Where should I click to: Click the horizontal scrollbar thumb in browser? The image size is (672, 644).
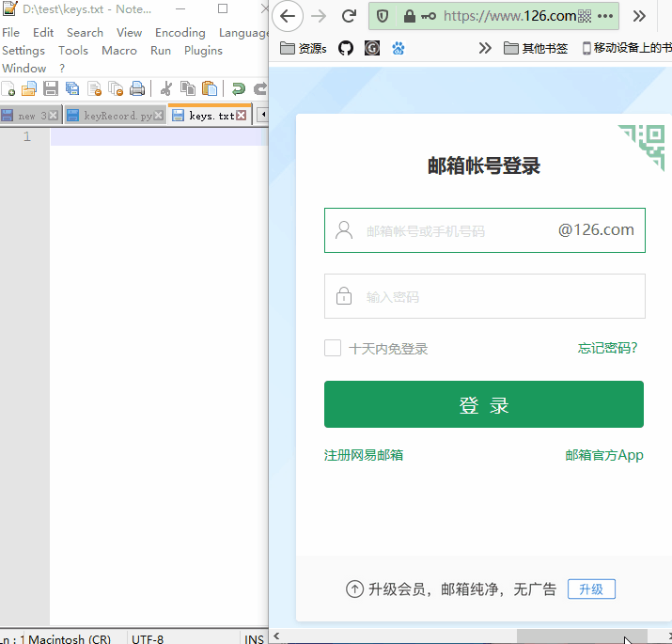(582, 636)
